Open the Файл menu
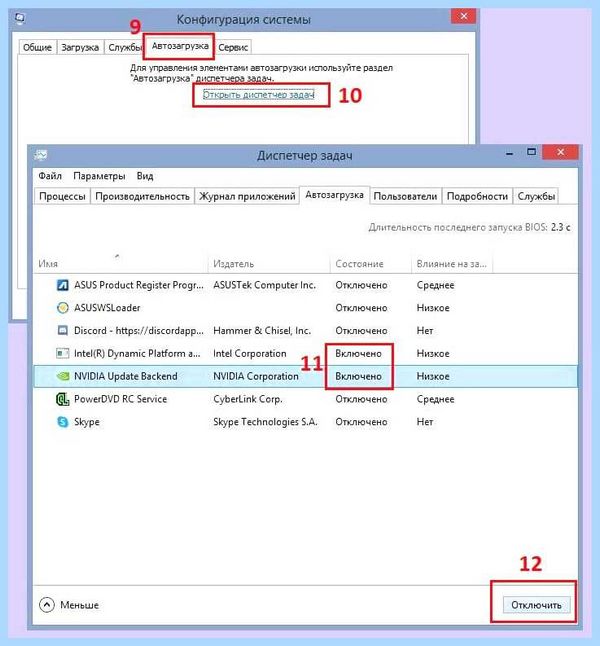 point(50,176)
